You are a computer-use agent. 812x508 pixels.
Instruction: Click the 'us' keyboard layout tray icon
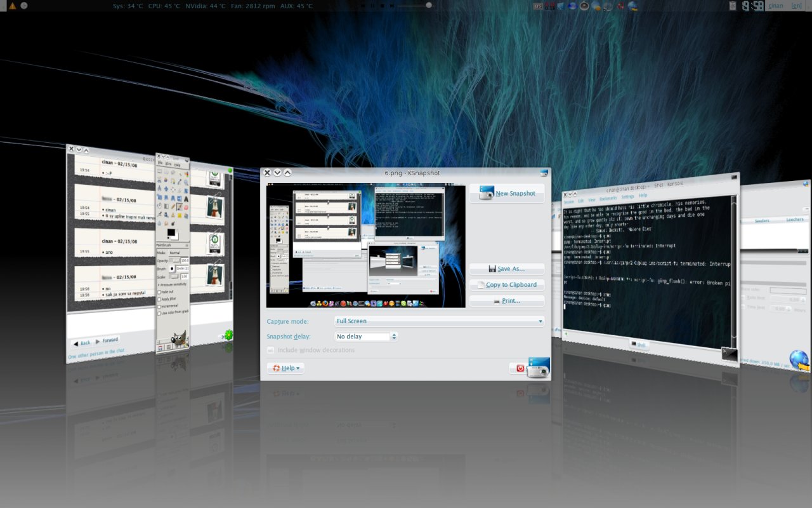click(538, 6)
